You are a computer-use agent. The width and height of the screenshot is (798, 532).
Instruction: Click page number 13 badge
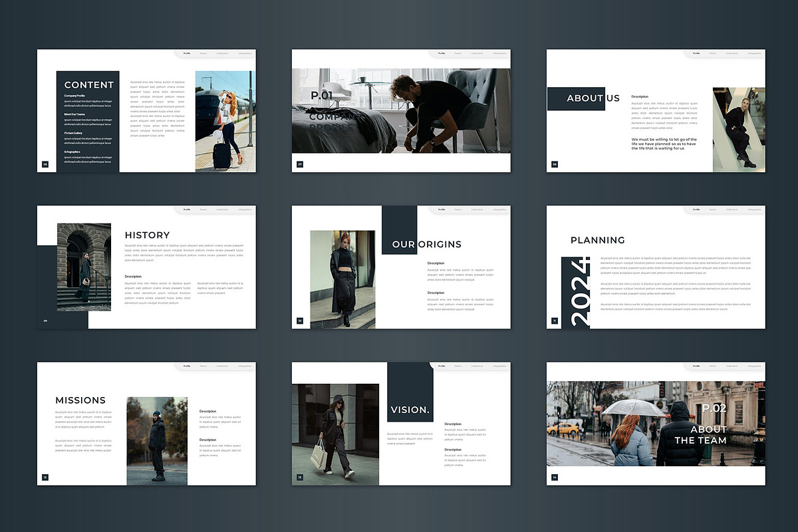[300, 477]
